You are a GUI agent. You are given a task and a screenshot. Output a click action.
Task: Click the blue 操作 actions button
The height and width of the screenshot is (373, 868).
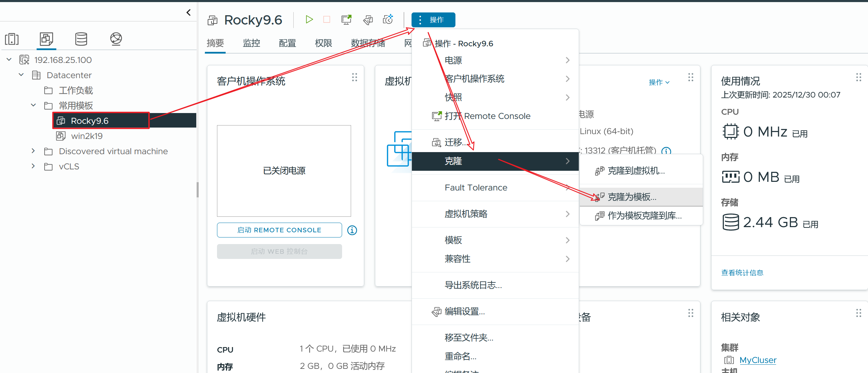(433, 20)
